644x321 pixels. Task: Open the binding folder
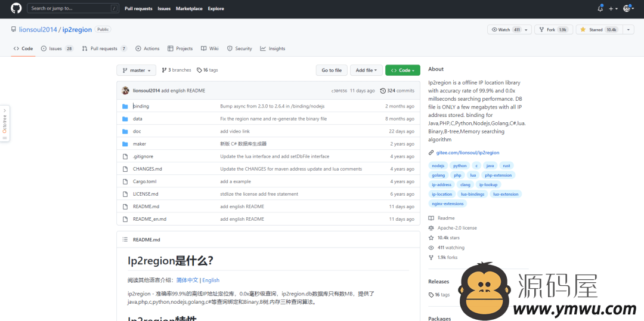[141, 106]
